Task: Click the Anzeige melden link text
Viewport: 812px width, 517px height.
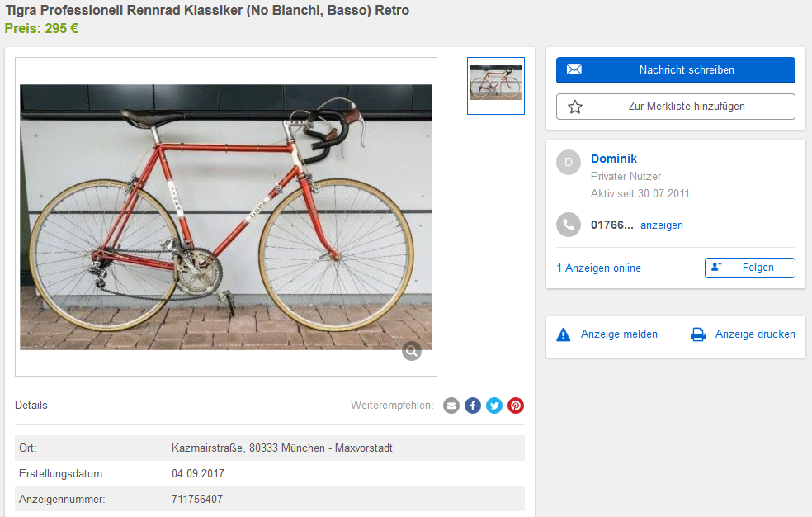Action: (619, 334)
